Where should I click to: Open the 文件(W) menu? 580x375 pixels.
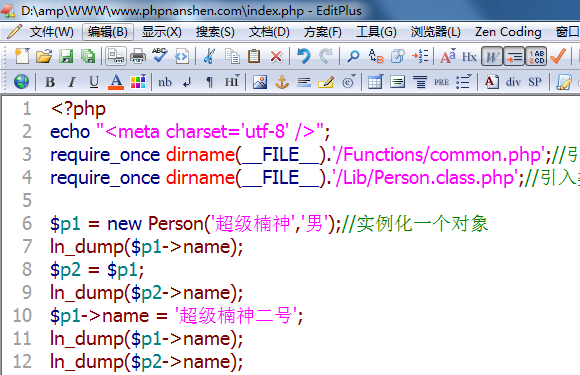[x=51, y=32]
